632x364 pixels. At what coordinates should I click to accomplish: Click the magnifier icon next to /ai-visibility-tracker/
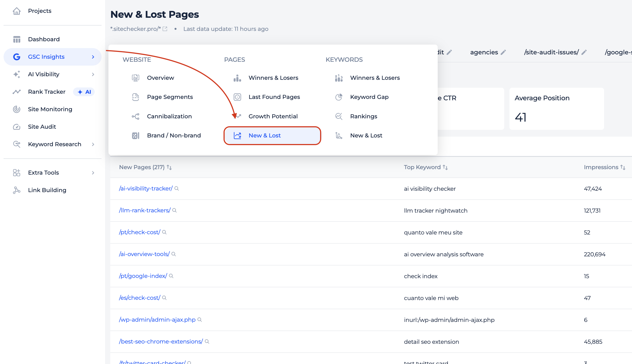pos(177,189)
